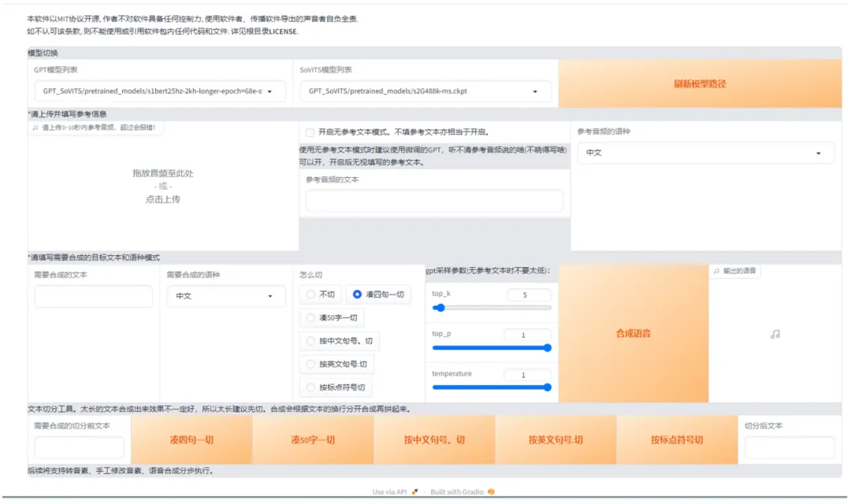Click the rocket icon beside Use via API

[414, 492]
